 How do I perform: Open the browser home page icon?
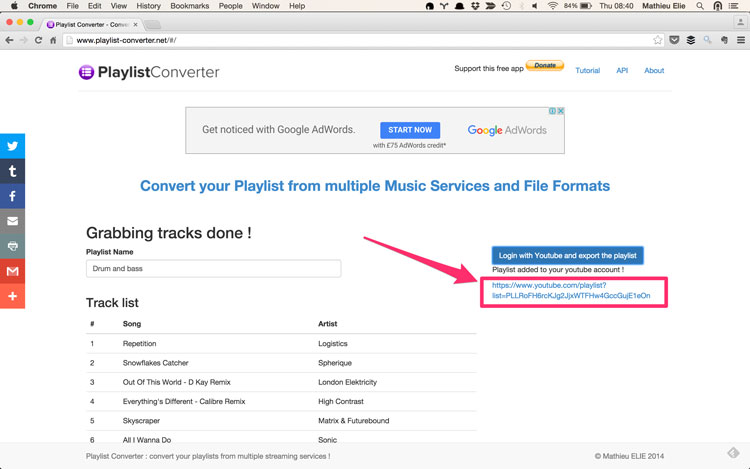pyautogui.click(x=53, y=40)
